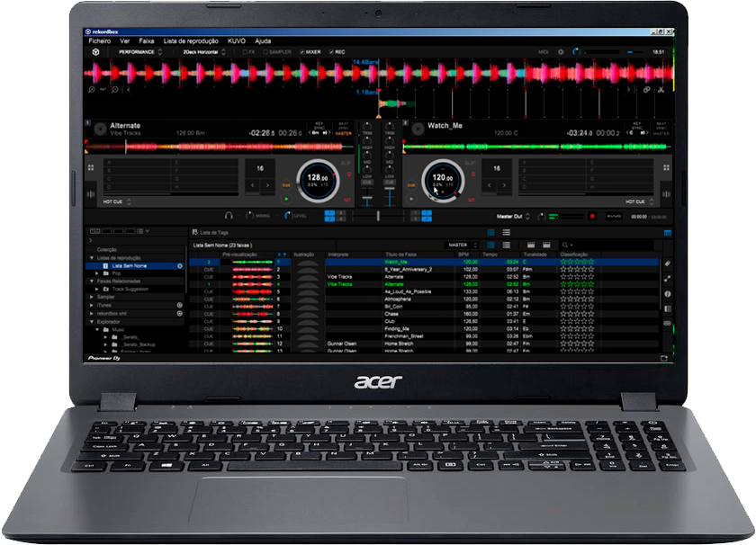The width and height of the screenshot is (756, 545).
Task: Sort the track list by BPM column header
Action: pos(463,255)
